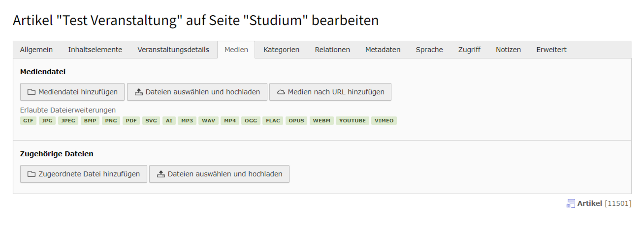The image size is (644, 226).
Task: Switch to the Metadaten tab
Action: click(383, 50)
